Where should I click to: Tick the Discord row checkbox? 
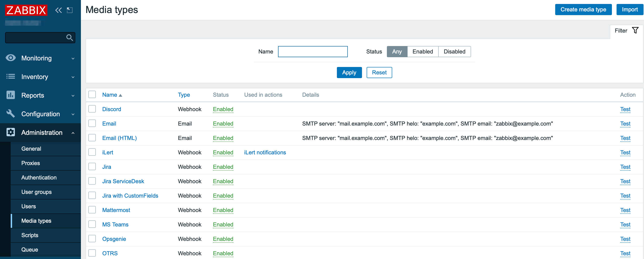tap(92, 109)
